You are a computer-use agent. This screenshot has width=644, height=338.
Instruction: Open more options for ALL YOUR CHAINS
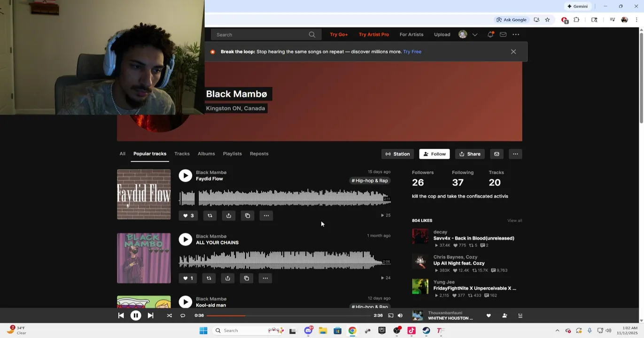265,278
